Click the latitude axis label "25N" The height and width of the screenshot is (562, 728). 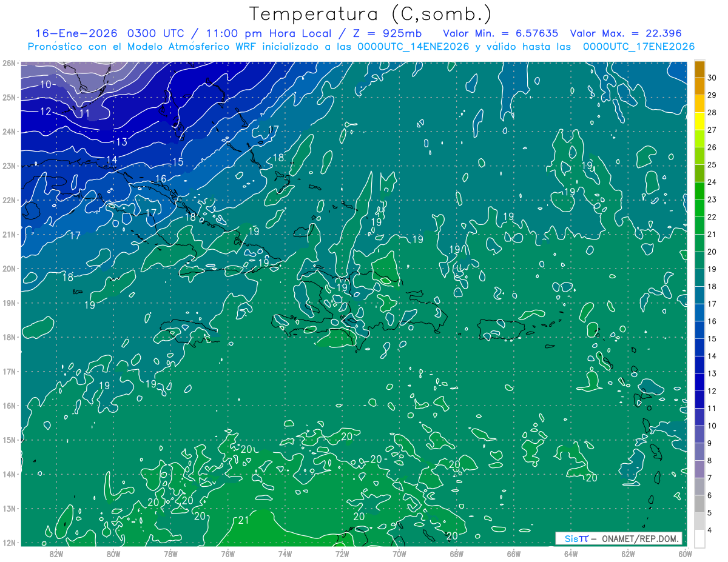pyautogui.click(x=8, y=97)
